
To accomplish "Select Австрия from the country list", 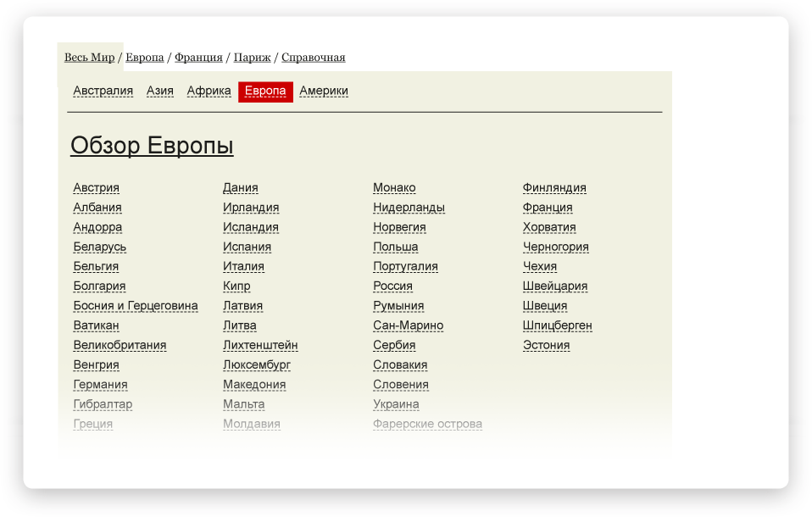I will coord(96,188).
